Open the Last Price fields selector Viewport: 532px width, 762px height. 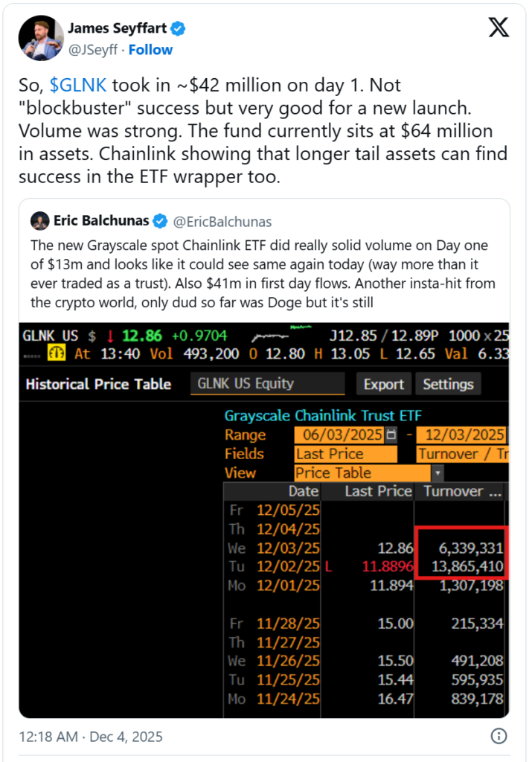tap(345, 454)
